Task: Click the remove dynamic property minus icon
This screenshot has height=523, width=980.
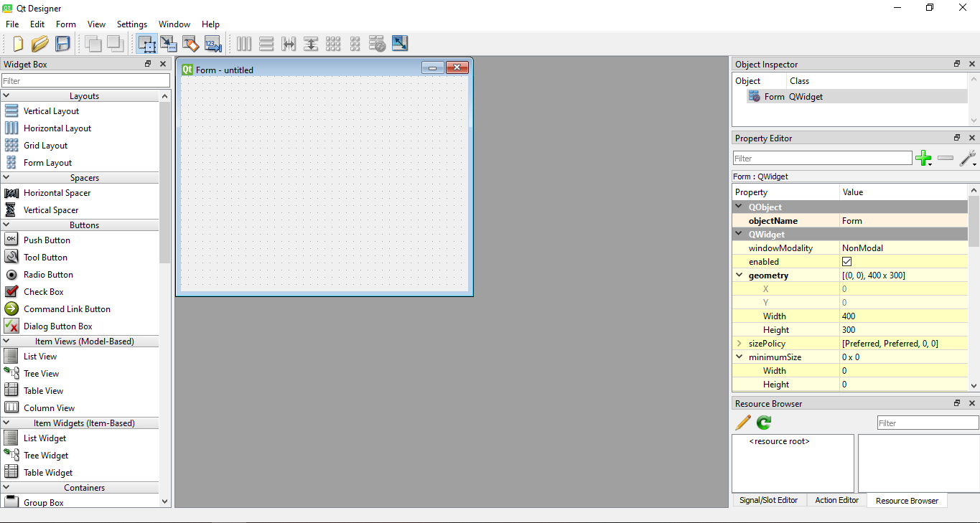Action: pos(946,158)
